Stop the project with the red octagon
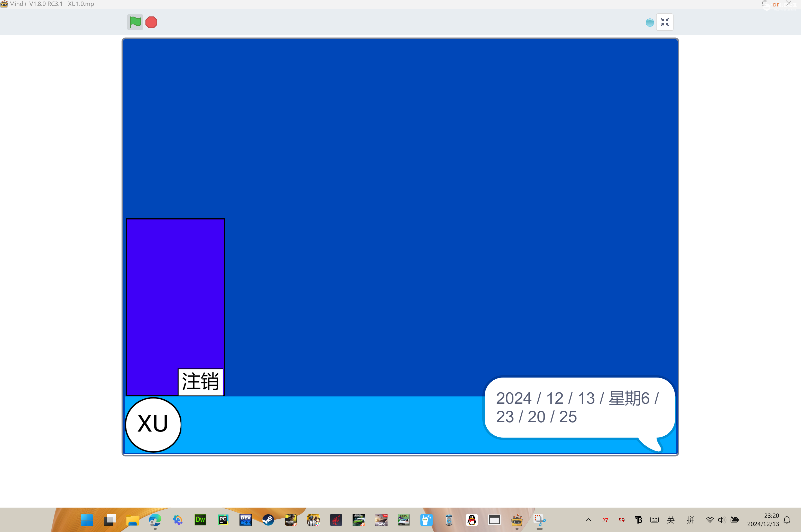801x532 pixels. pos(151,22)
